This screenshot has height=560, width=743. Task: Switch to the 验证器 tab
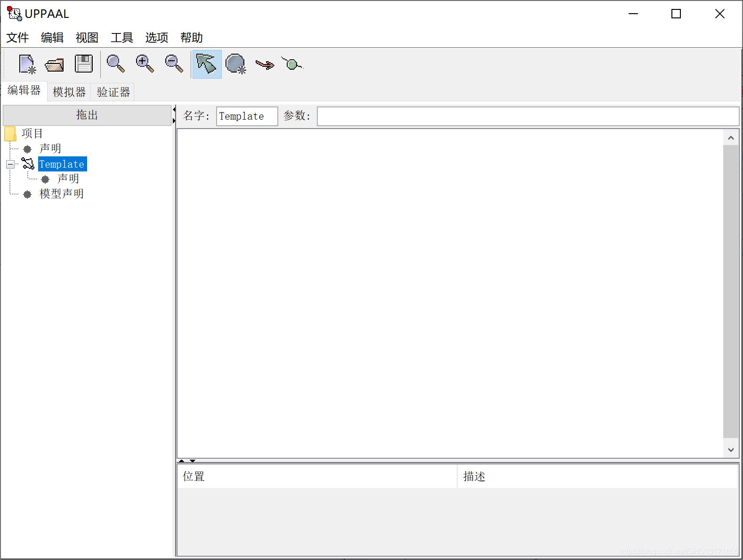(113, 92)
